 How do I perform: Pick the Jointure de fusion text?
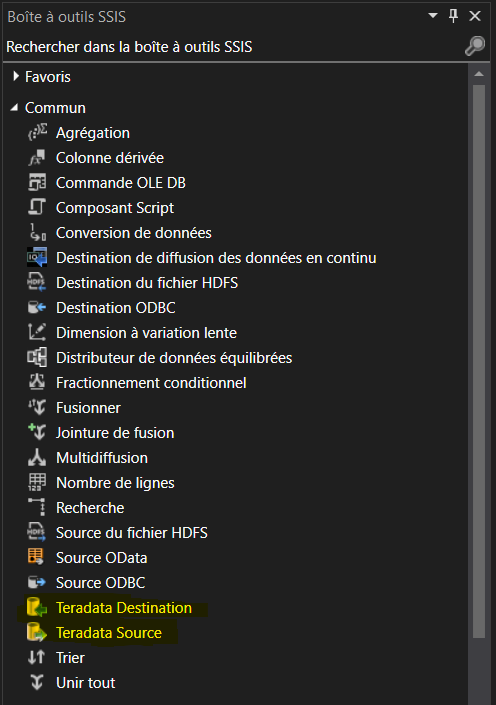(115, 433)
